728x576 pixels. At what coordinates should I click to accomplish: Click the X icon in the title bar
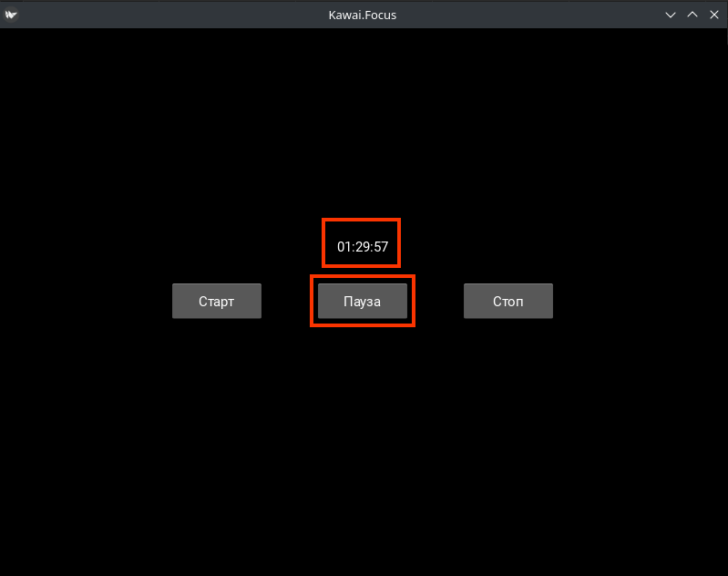pos(713,15)
